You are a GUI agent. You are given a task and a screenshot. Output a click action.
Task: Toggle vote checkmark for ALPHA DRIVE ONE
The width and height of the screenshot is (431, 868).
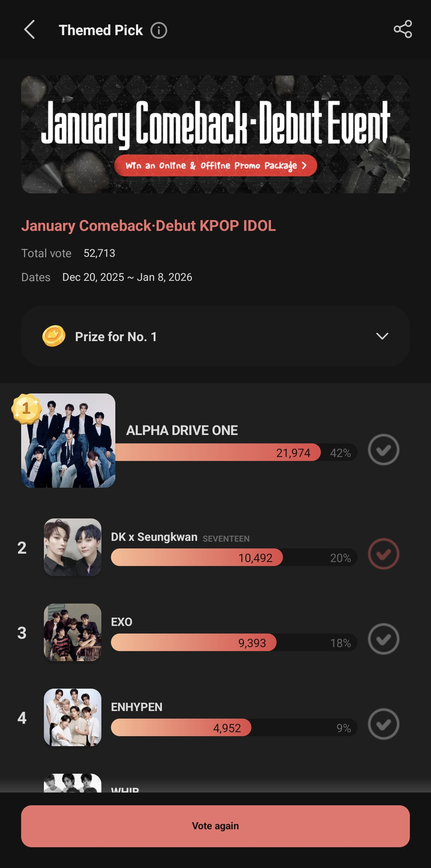(383, 450)
